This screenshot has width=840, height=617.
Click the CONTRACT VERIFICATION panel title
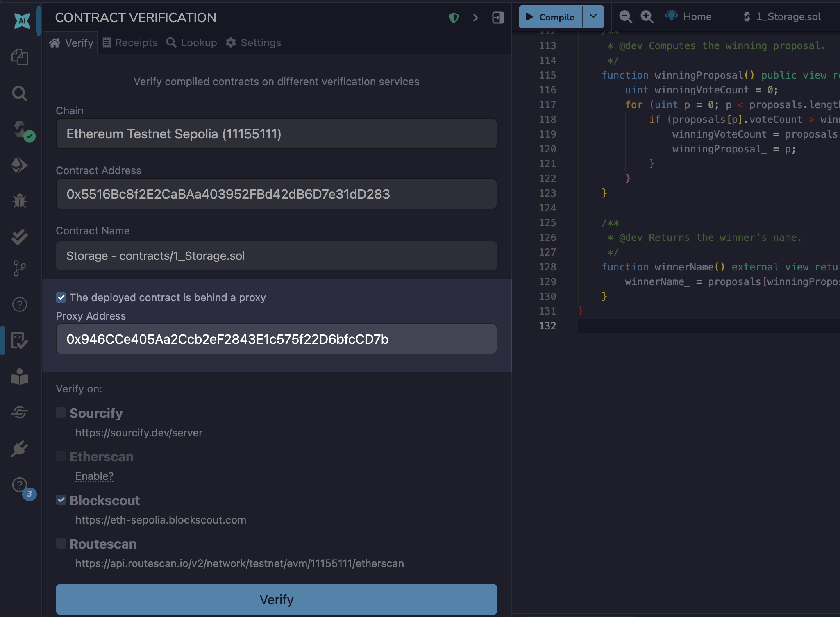pyautogui.click(x=136, y=18)
